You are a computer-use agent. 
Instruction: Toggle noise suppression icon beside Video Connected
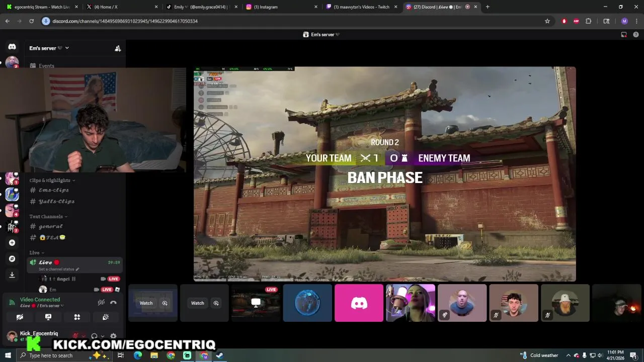101,302
